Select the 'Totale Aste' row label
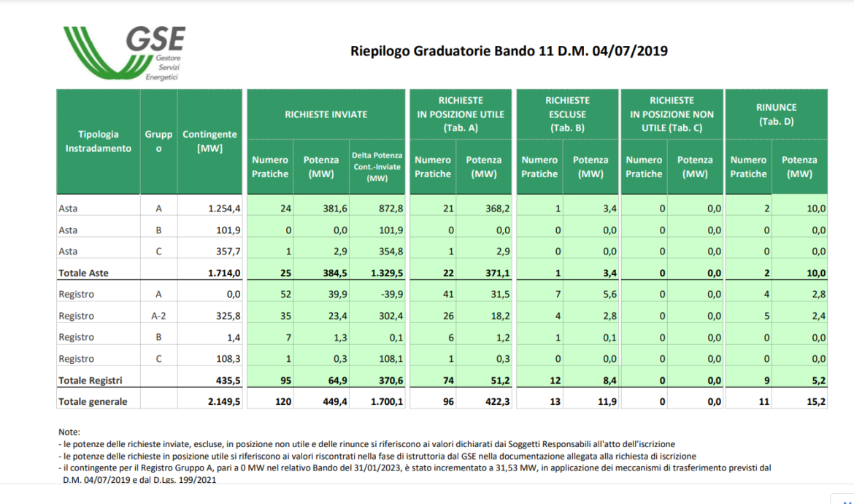 tap(82, 273)
